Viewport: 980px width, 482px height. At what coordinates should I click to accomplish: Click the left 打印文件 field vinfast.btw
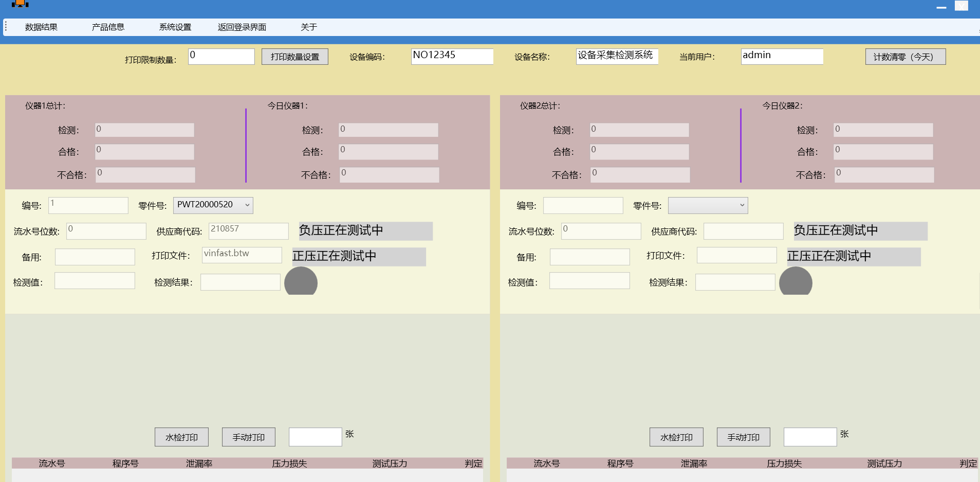pos(242,255)
